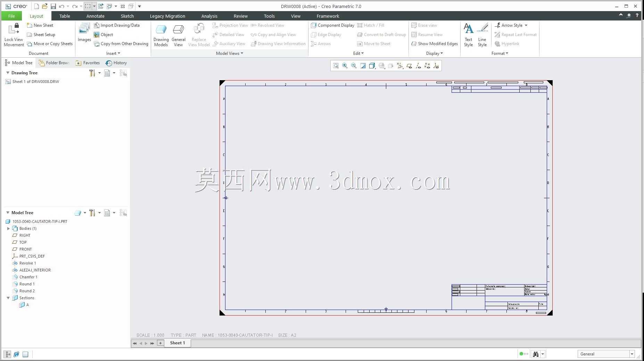Create a new file from quick access toolbar
This screenshot has width=644, height=361.
click(x=36, y=6)
